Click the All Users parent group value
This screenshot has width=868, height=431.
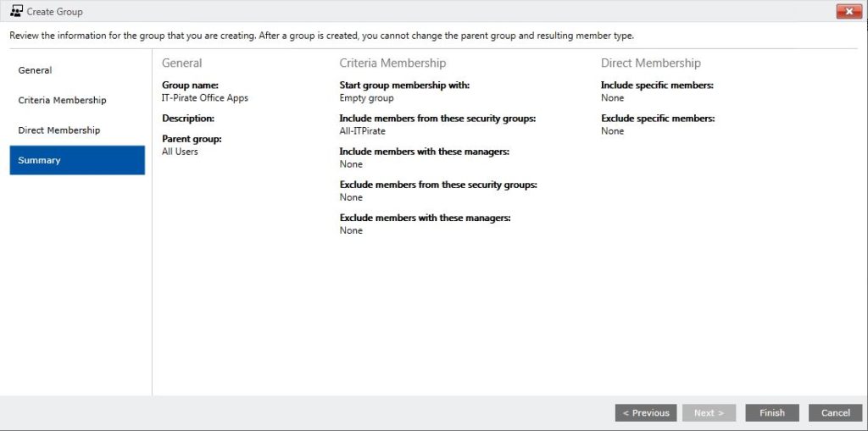coord(180,151)
